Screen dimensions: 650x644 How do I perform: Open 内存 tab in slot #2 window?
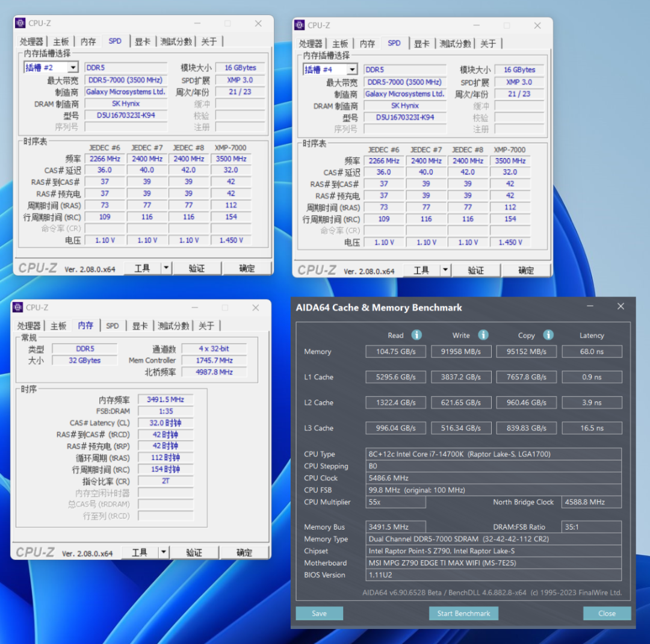pyautogui.click(x=88, y=42)
